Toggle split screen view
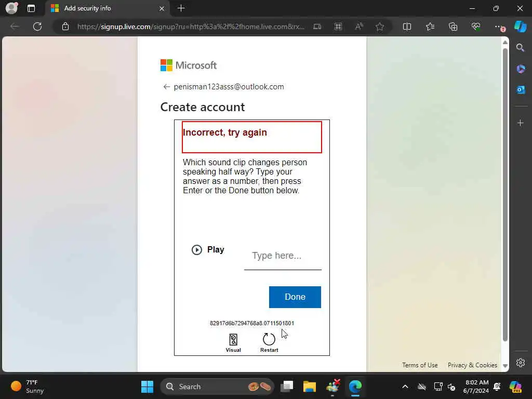The image size is (532, 399). click(x=407, y=26)
